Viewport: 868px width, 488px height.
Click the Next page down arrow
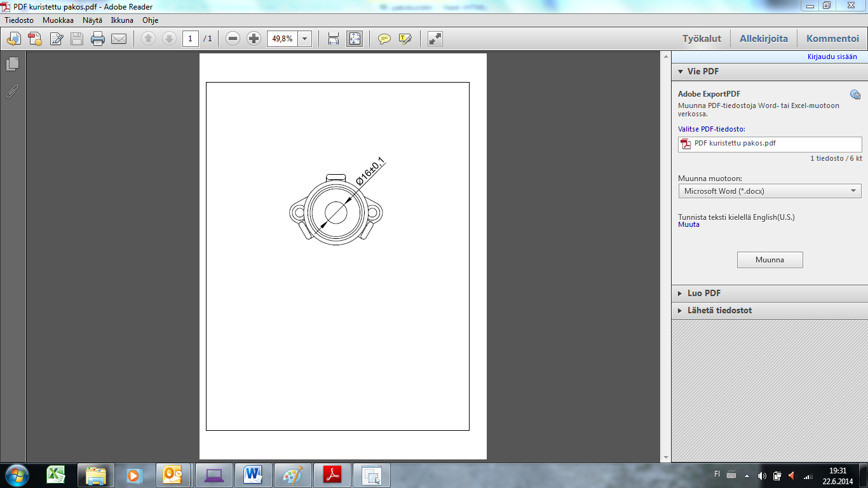pyautogui.click(x=169, y=39)
